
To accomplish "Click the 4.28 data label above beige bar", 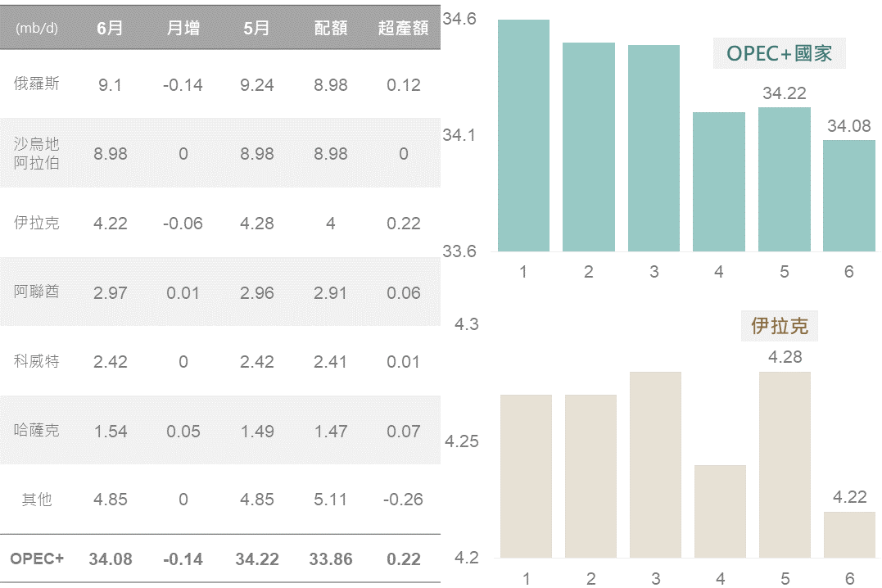I will point(785,357).
